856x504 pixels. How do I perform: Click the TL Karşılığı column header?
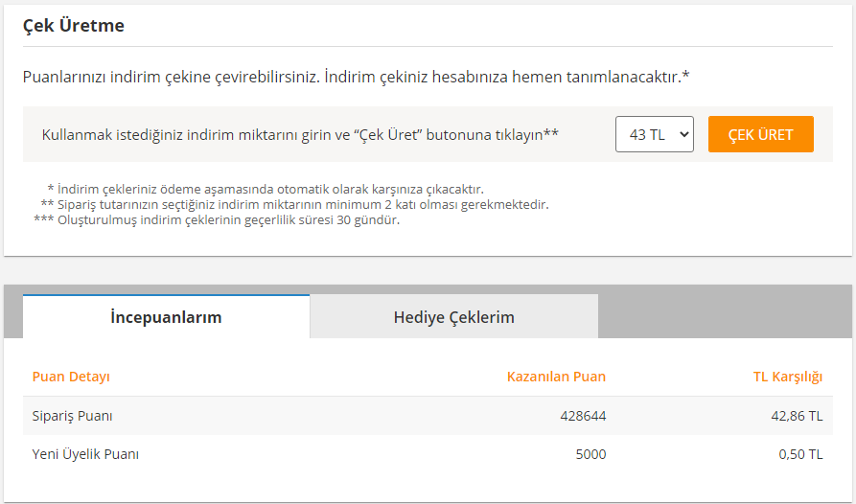point(787,377)
